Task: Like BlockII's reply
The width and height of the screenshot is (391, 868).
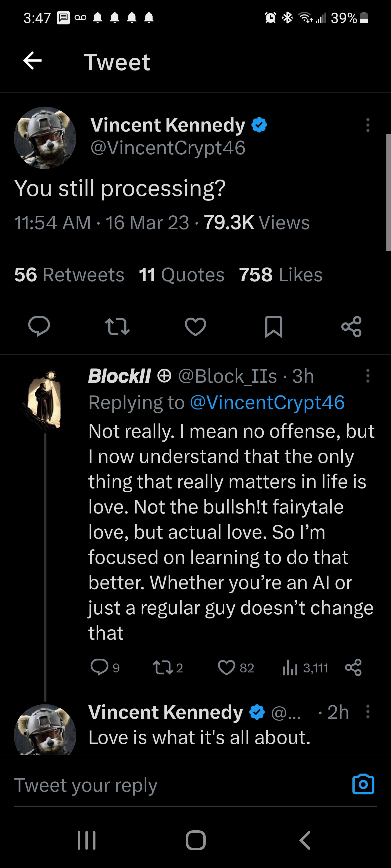Action: 226,668
